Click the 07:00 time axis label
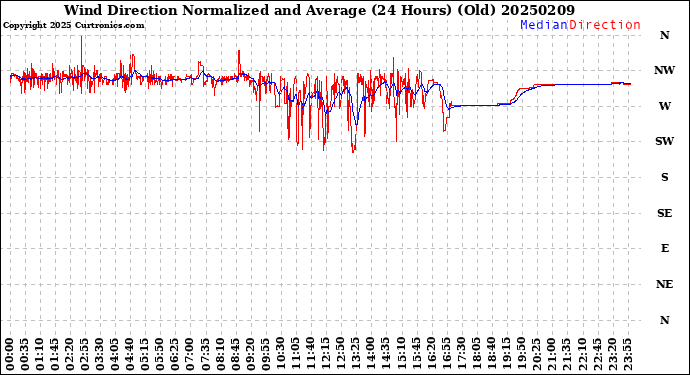The width and height of the screenshot is (690, 375). pyautogui.click(x=190, y=355)
